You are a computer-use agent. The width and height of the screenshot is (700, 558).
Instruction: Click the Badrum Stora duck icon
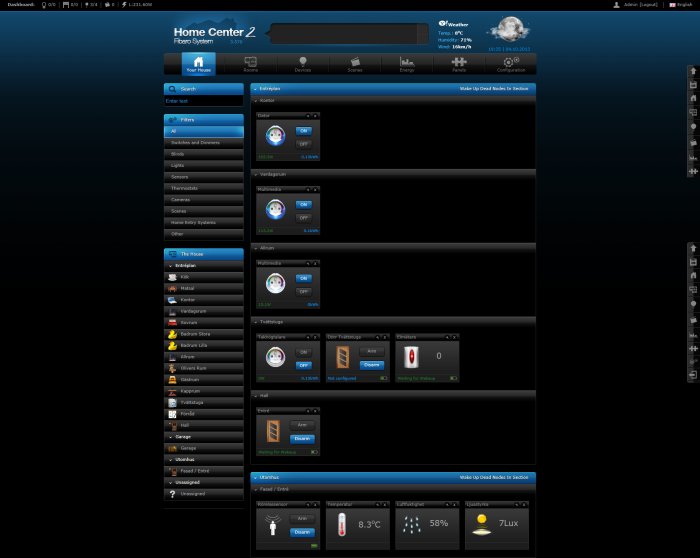coord(172,334)
